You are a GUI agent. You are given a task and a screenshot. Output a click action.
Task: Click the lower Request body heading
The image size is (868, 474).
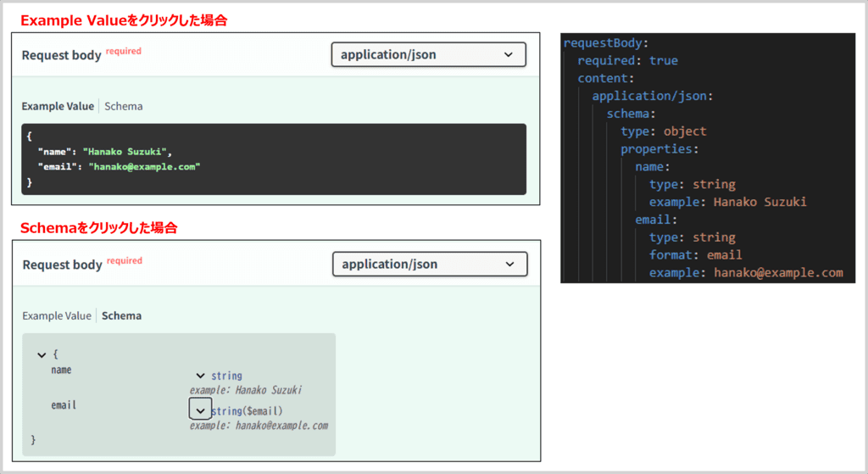point(62,265)
